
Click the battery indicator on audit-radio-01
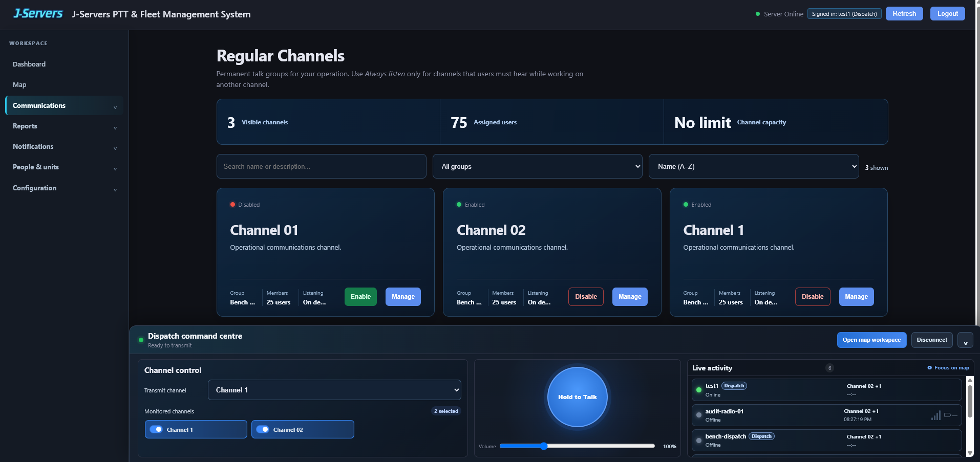950,415
